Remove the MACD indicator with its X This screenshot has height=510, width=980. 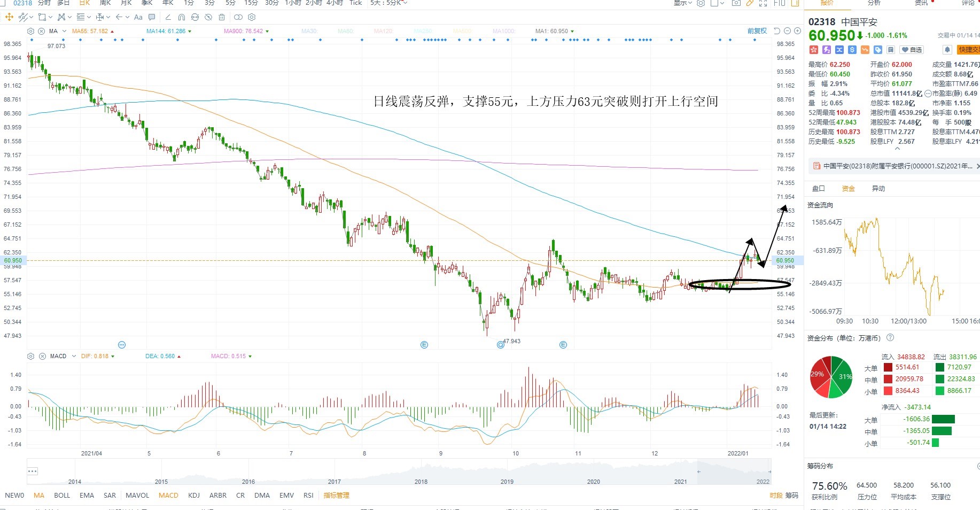coord(41,356)
